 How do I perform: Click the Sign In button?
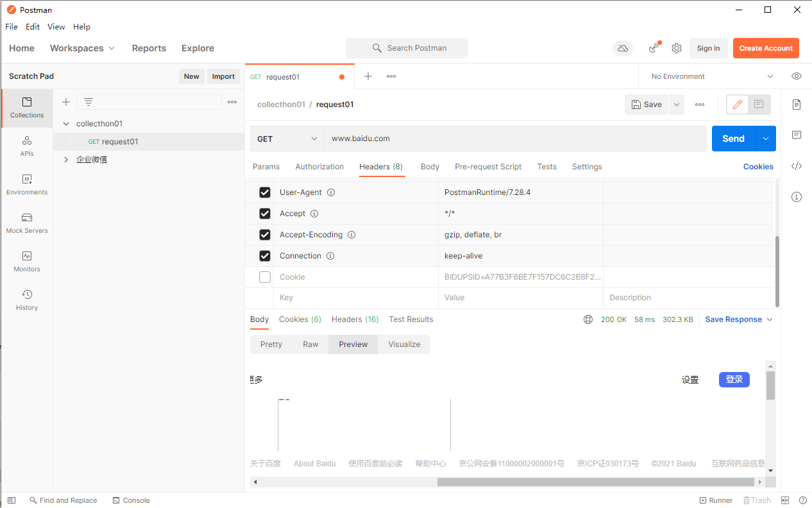(x=708, y=48)
